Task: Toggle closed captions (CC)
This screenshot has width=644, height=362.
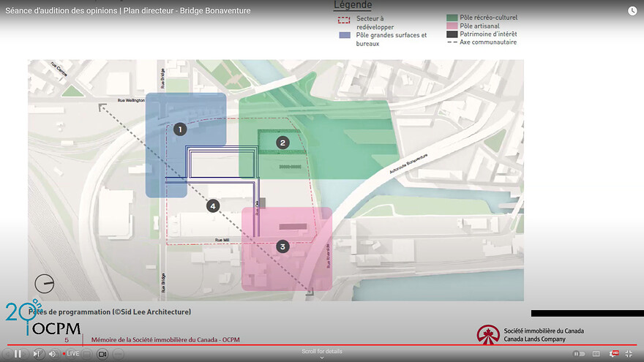Action: tap(597, 354)
